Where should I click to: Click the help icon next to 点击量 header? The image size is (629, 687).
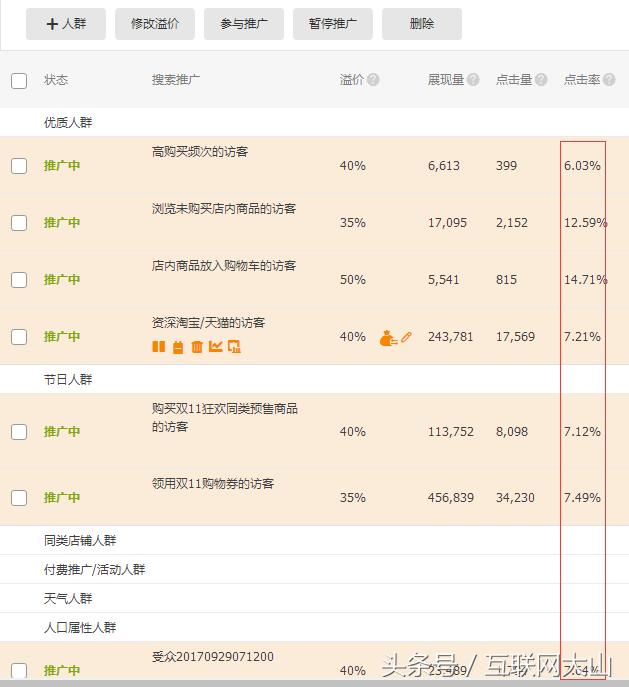coord(541,80)
